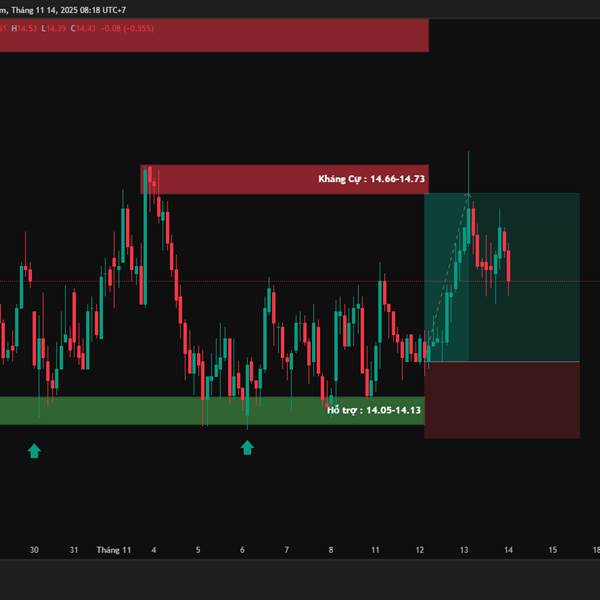600x600 pixels.
Task: Click date label 4 on the time axis
Action: click(x=154, y=550)
